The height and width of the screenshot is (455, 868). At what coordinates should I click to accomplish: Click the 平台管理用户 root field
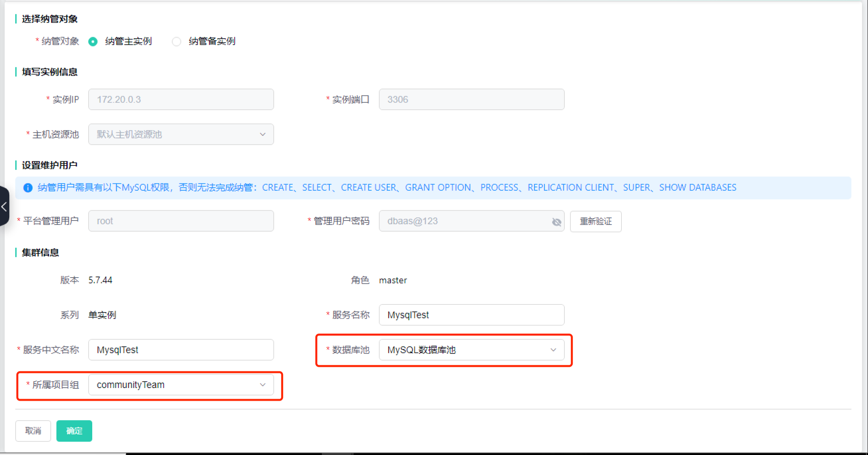pyautogui.click(x=181, y=221)
